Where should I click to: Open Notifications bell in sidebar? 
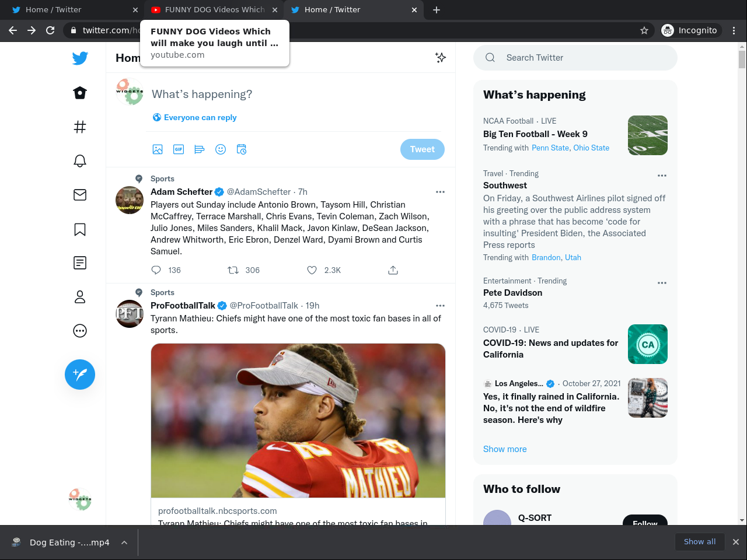click(x=80, y=161)
